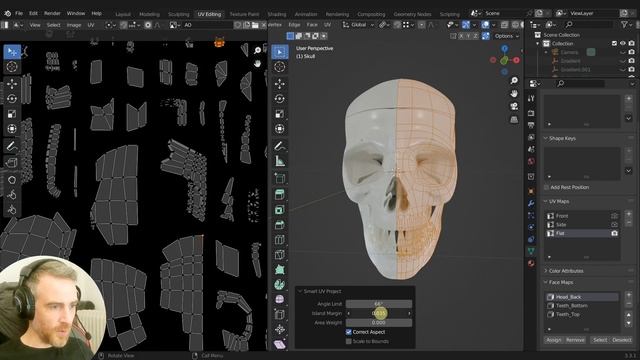Viewport: 640px width, 360px height.
Task: Select the UV editor Select Box tool
Action: pos(12,52)
